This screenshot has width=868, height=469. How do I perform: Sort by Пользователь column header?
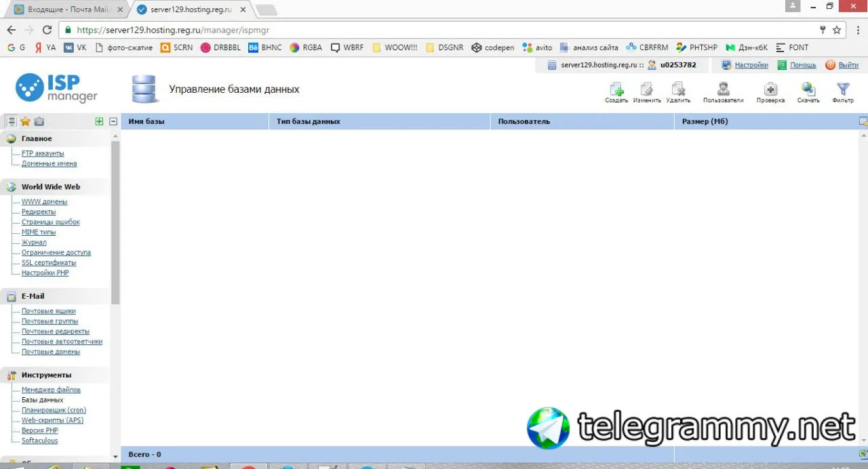pyautogui.click(x=582, y=121)
